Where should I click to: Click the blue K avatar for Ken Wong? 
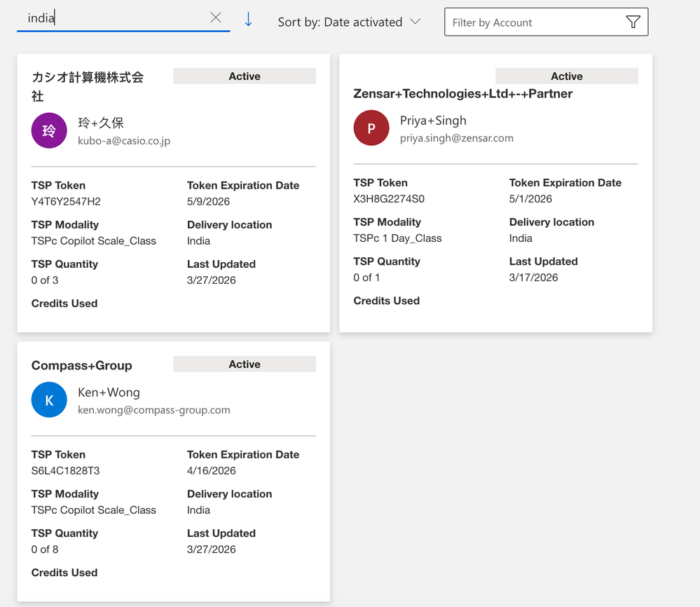(49, 400)
